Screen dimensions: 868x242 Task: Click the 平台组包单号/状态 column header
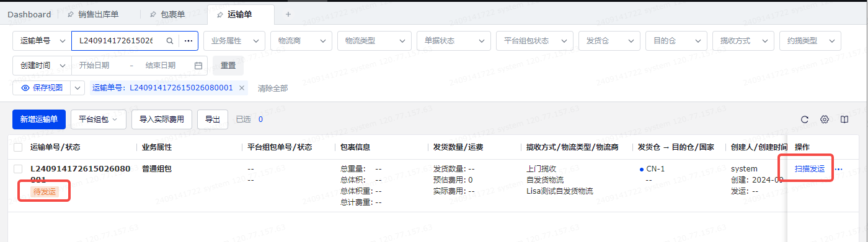[x=280, y=147]
